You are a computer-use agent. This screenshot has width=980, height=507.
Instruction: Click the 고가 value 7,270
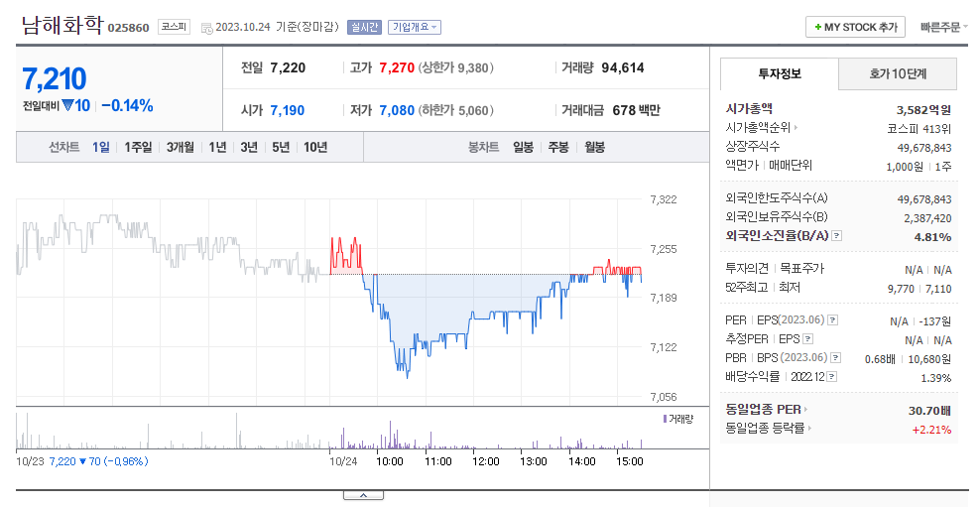tap(397, 67)
